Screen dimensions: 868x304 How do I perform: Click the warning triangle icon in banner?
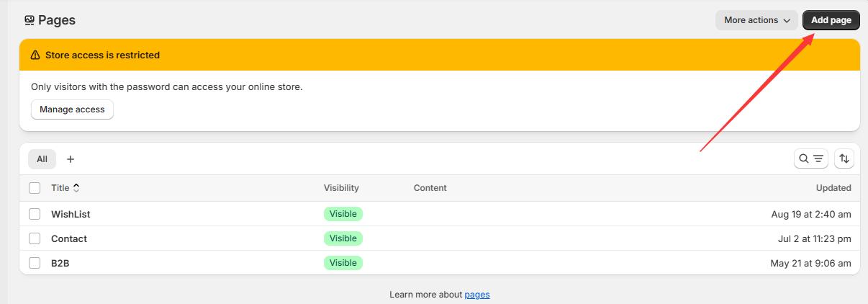[x=35, y=55]
